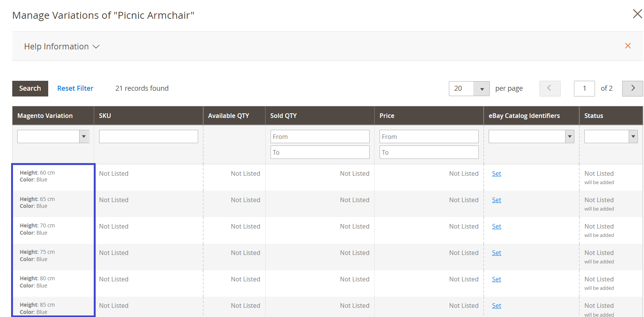Reset Filter for the variations grid

click(75, 88)
